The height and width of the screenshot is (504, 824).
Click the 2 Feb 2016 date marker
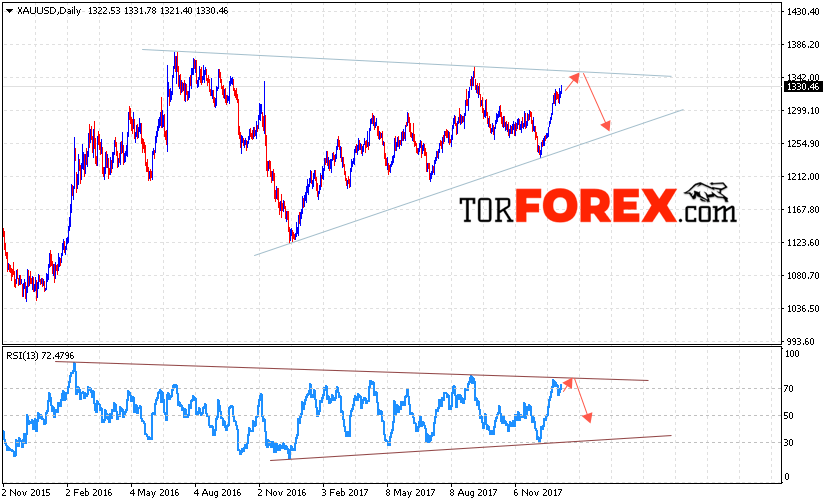tap(89, 492)
